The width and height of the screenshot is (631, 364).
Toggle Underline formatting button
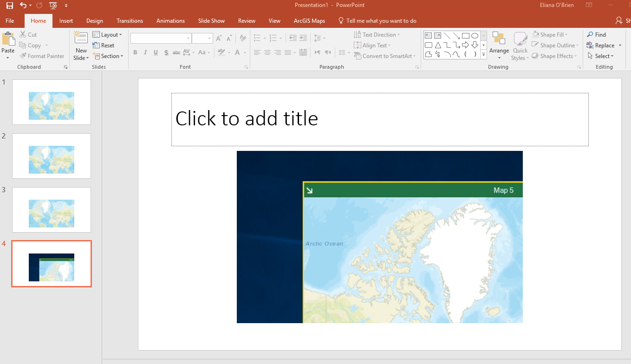tap(156, 52)
